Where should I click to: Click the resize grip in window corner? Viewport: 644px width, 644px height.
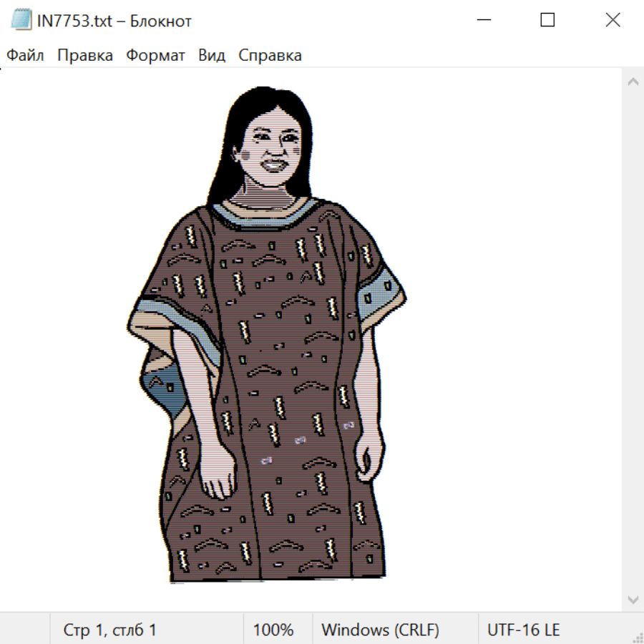point(637,637)
